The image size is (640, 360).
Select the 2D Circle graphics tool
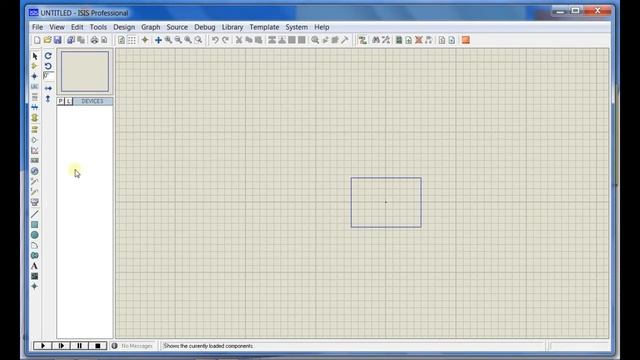point(35,235)
